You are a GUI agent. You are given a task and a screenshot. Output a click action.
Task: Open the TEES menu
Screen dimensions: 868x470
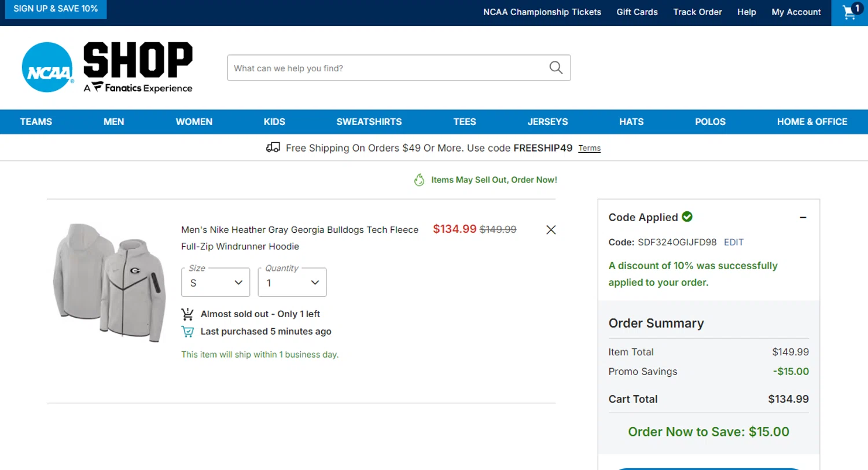[465, 122]
